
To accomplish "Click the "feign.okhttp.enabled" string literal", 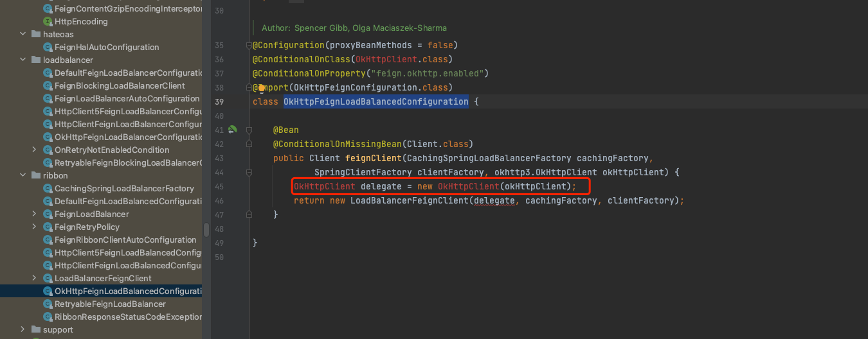I will [428, 73].
